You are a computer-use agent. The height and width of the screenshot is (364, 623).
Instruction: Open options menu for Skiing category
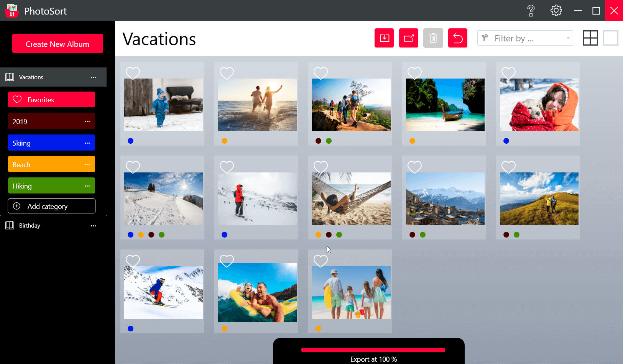pyautogui.click(x=87, y=143)
